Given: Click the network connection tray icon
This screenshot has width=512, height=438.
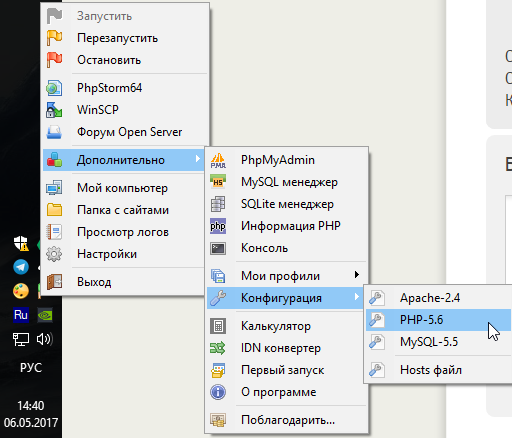Looking at the screenshot, I should (x=21, y=340).
